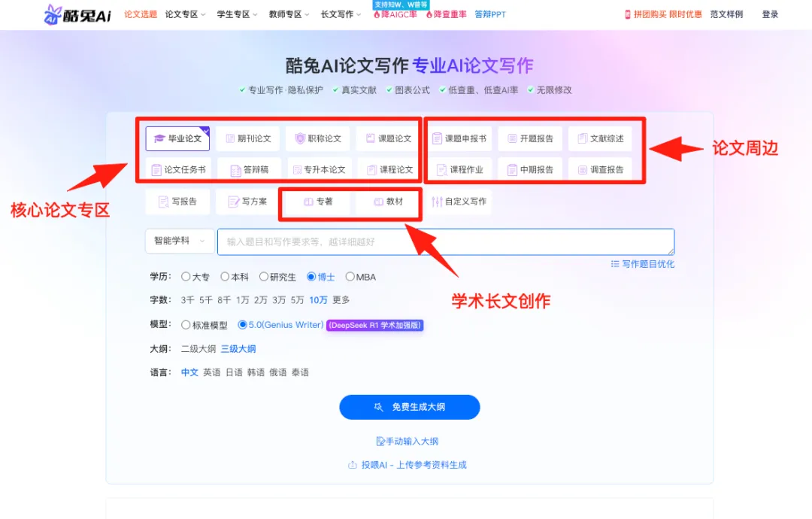This screenshot has width=812, height=519.
Task: Pick the 课题论文 icon
Action: 370,138
